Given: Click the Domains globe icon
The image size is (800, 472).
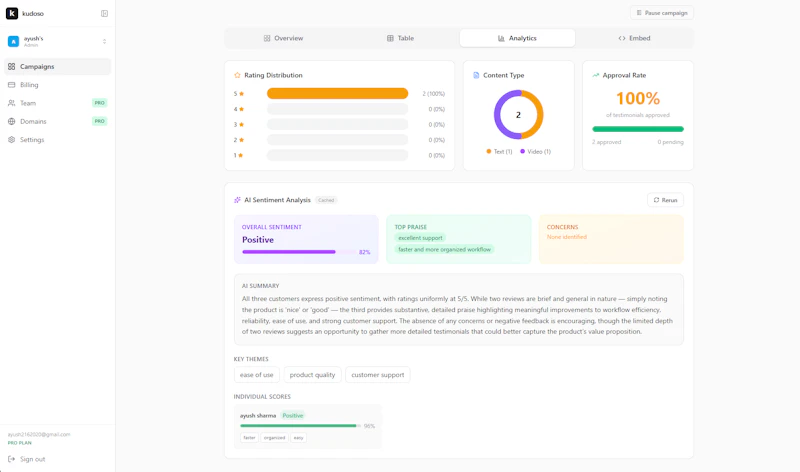Looking at the screenshot, I should [11, 121].
